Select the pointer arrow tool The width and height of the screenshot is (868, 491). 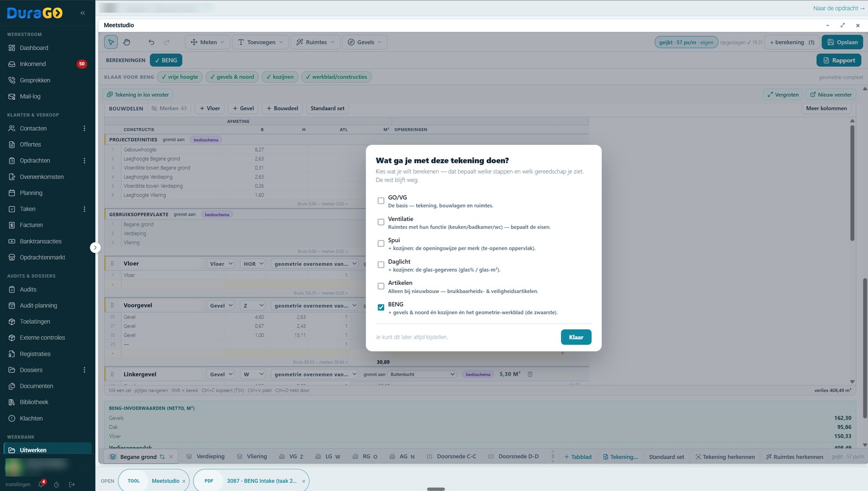[x=111, y=42]
